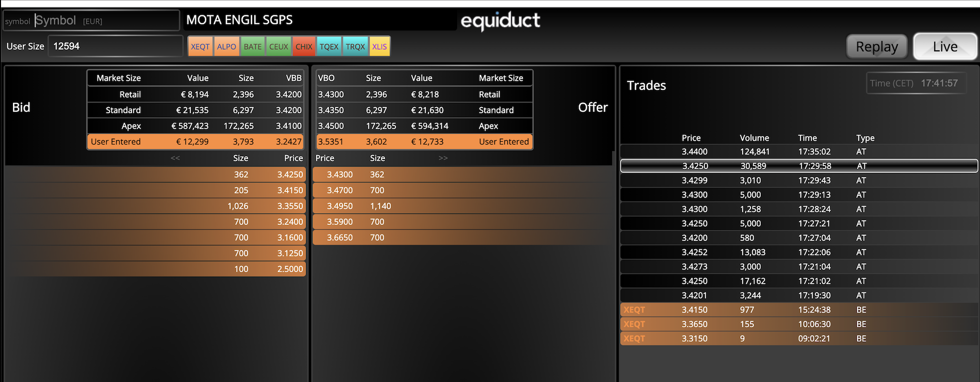This screenshot has width=980, height=382.
Task: Toggle the TRQX venue filter
Action: tap(355, 46)
